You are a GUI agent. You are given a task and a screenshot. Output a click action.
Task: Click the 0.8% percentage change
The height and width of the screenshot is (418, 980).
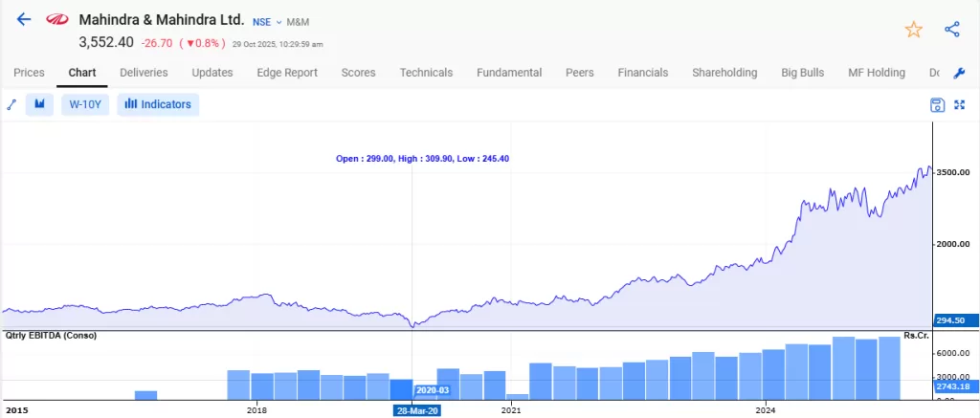(x=202, y=44)
